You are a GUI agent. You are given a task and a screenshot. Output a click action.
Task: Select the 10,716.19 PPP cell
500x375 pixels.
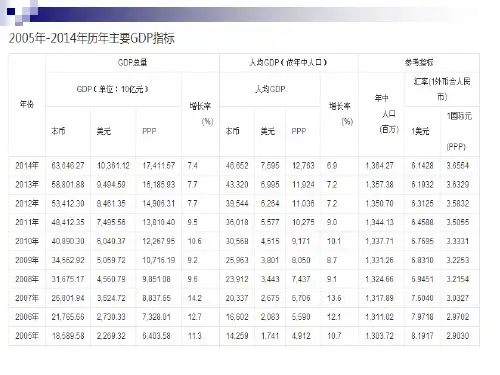point(159,260)
